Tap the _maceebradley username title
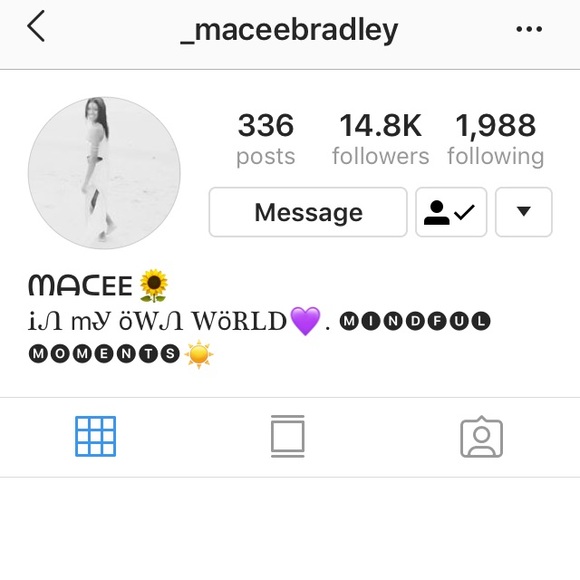 [289, 30]
